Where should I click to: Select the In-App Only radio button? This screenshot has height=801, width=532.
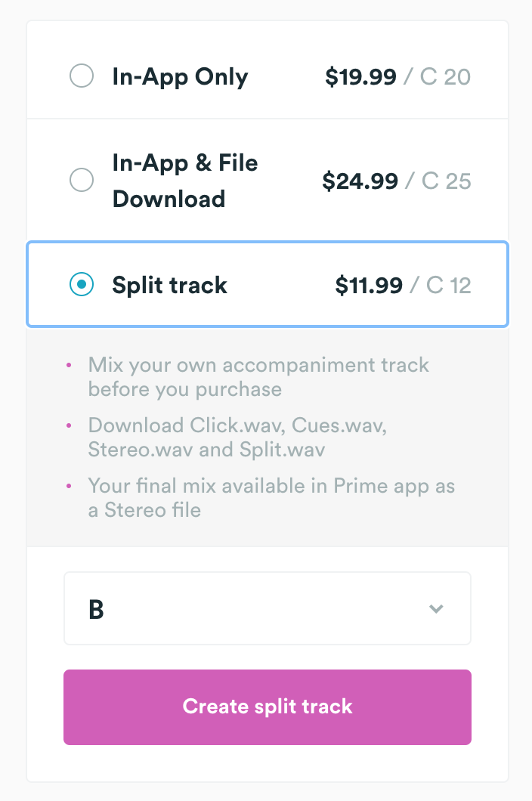pos(82,76)
